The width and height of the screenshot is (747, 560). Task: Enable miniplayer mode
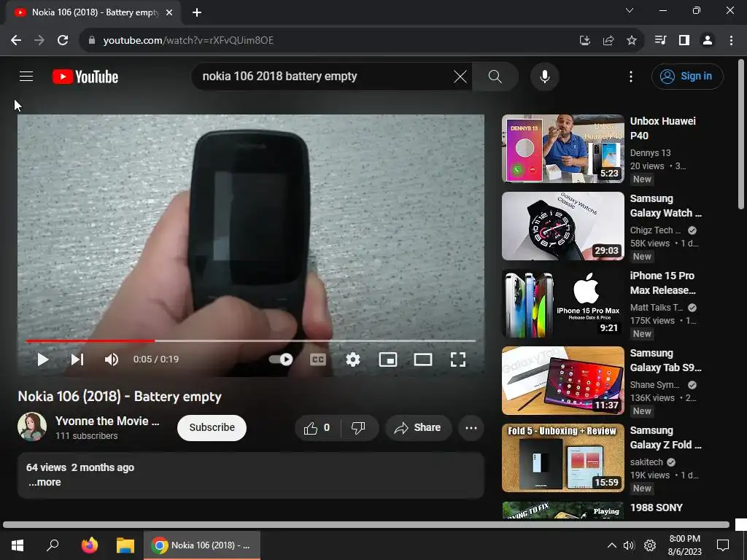(388, 359)
